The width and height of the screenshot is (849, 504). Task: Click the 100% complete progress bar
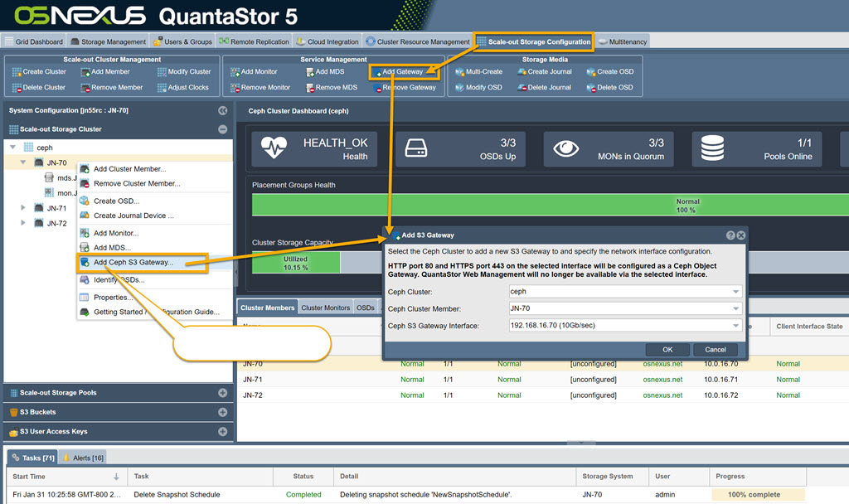tap(758, 494)
